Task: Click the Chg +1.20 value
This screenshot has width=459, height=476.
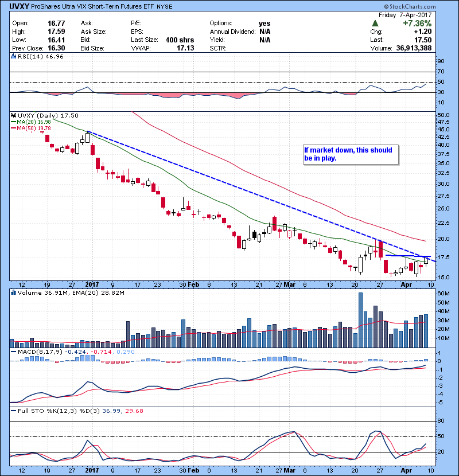Action: tap(422, 32)
